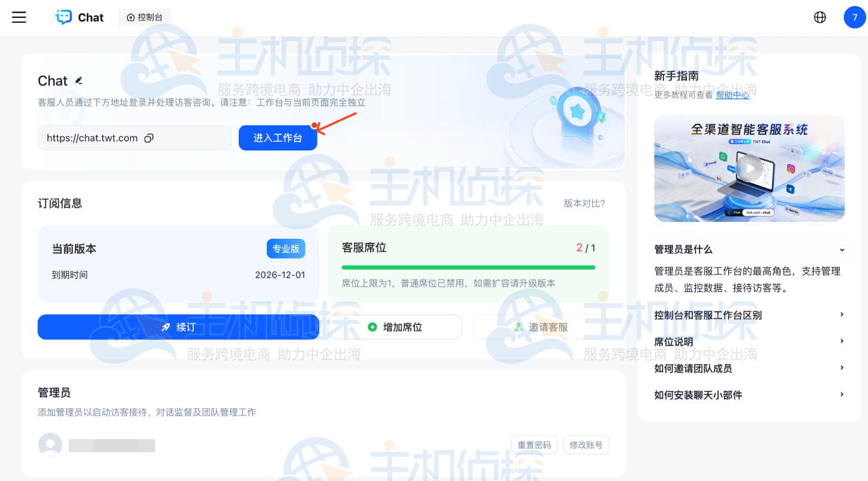Open the user avatar 7

click(x=855, y=17)
